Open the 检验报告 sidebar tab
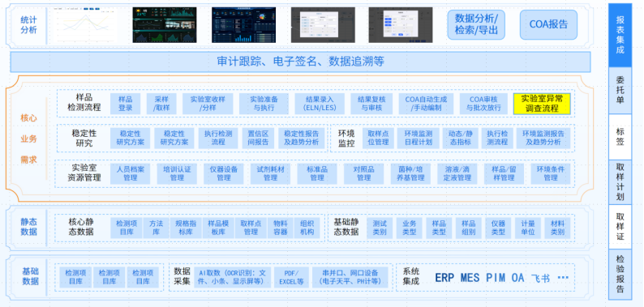This screenshot has height=307, width=644. (620, 274)
